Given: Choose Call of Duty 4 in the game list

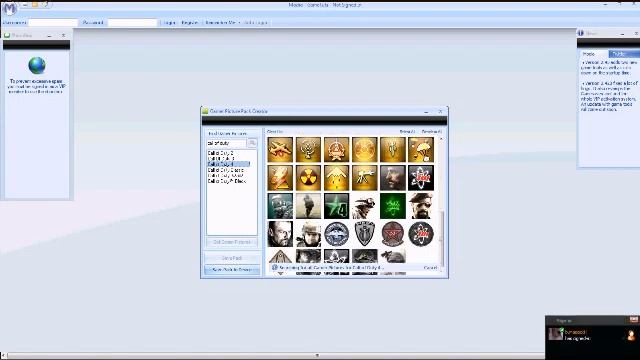Looking at the screenshot, I should (228, 164).
